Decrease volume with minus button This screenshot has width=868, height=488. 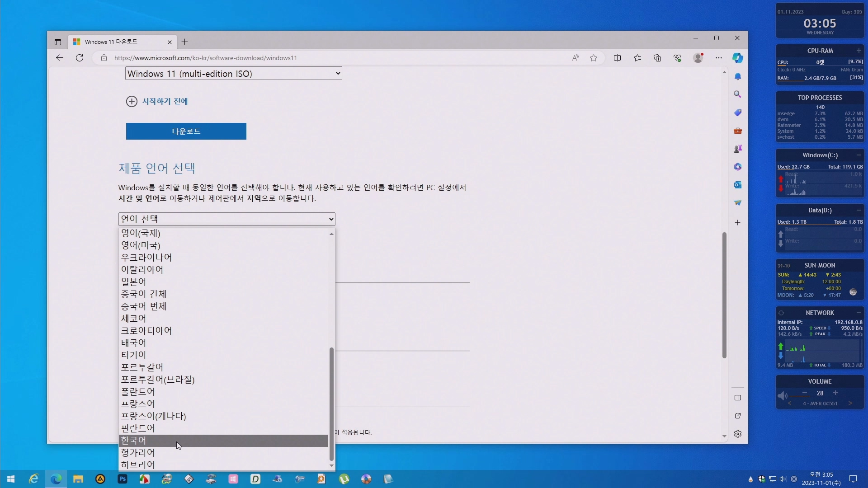tap(805, 393)
